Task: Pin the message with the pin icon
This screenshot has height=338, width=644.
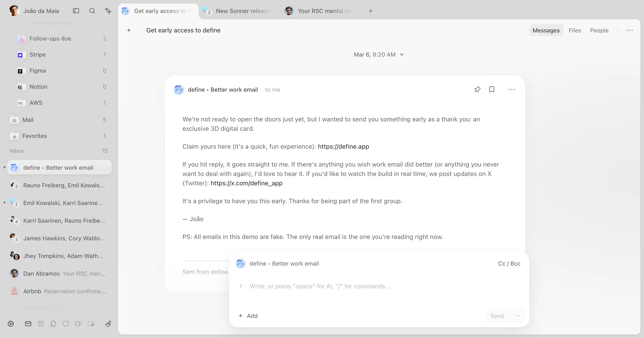Action: point(477,89)
